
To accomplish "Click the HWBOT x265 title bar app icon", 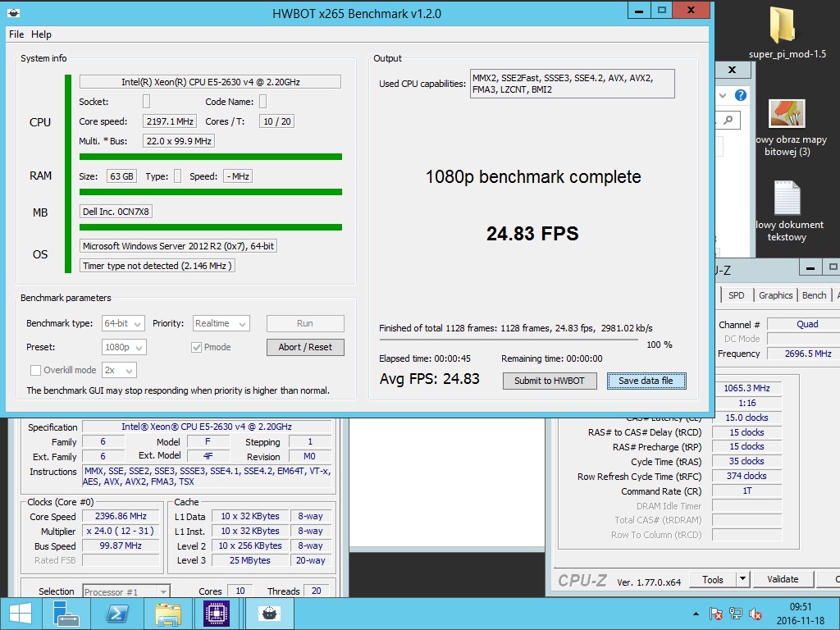I will click(x=13, y=13).
